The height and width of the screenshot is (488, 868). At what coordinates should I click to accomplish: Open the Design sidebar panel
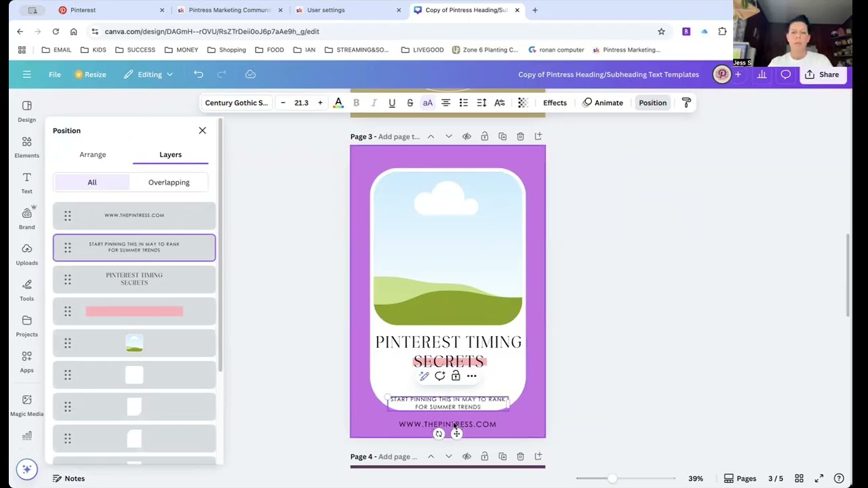pos(26,111)
